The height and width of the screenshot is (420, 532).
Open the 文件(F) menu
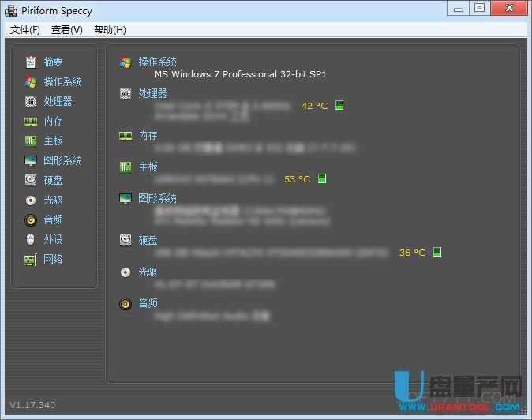pos(24,30)
